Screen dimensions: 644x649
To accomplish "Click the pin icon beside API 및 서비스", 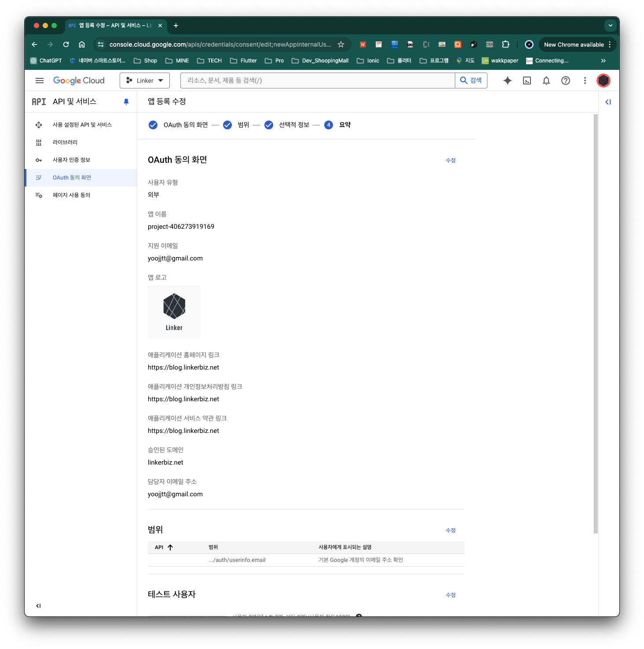I will (126, 102).
